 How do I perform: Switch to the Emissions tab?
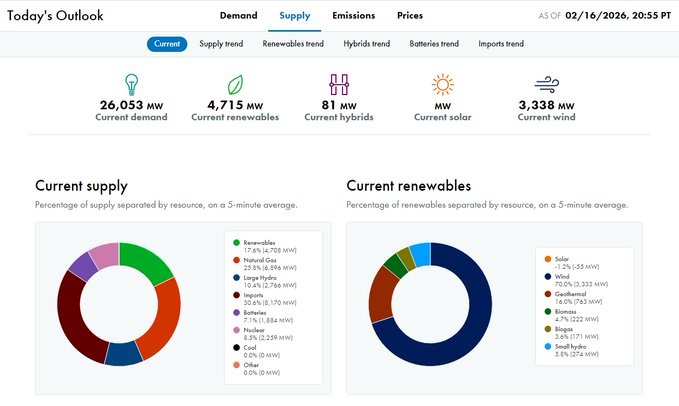[353, 16]
